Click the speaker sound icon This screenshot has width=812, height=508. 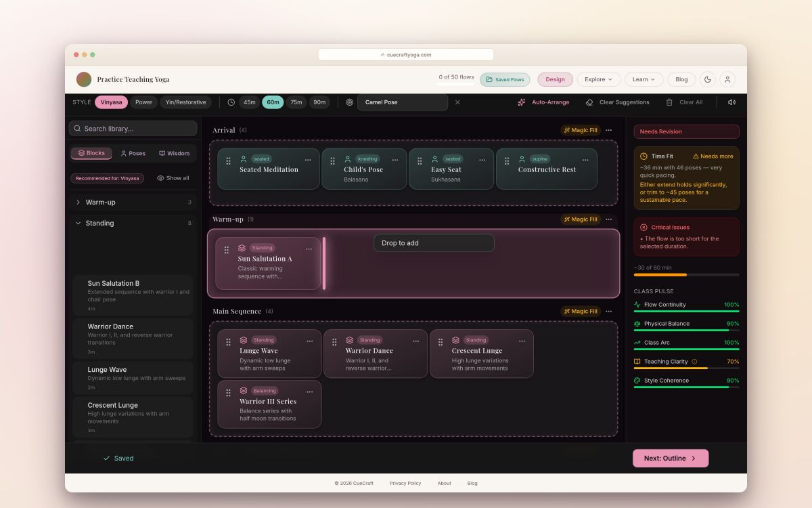[x=731, y=102]
